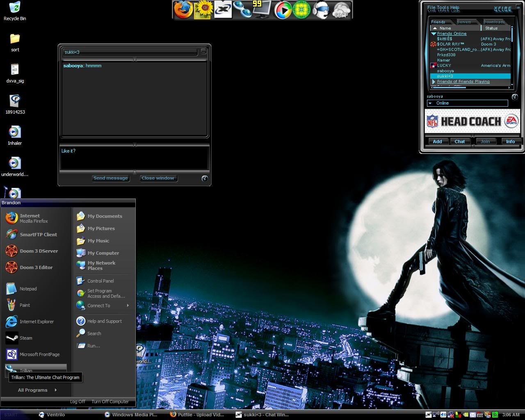Image resolution: width=525 pixels, height=420 pixels.
Task: Select Frkzd338 in the friends list
Action: point(470,55)
